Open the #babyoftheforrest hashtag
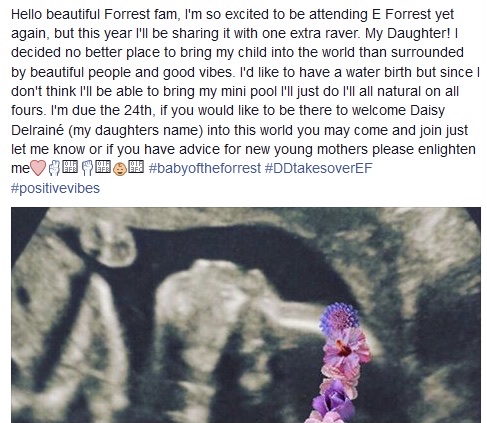 [x=205, y=168]
